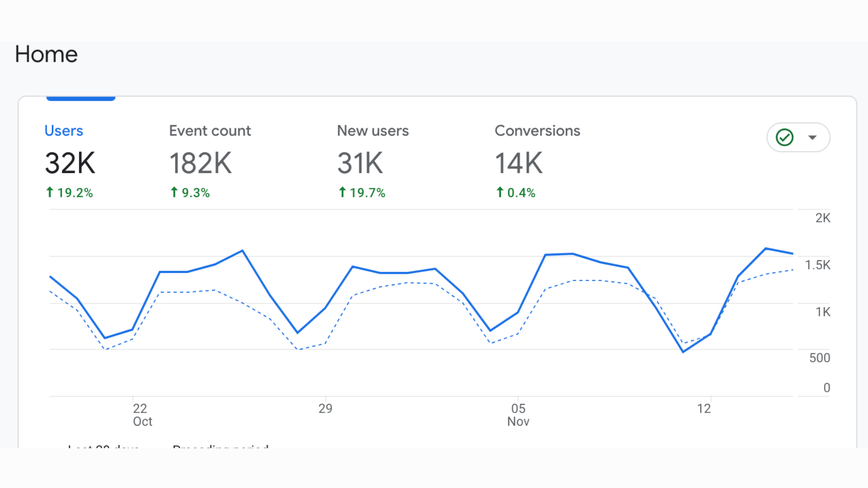Click the 19.7% new users increase indicator

coord(362,193)
